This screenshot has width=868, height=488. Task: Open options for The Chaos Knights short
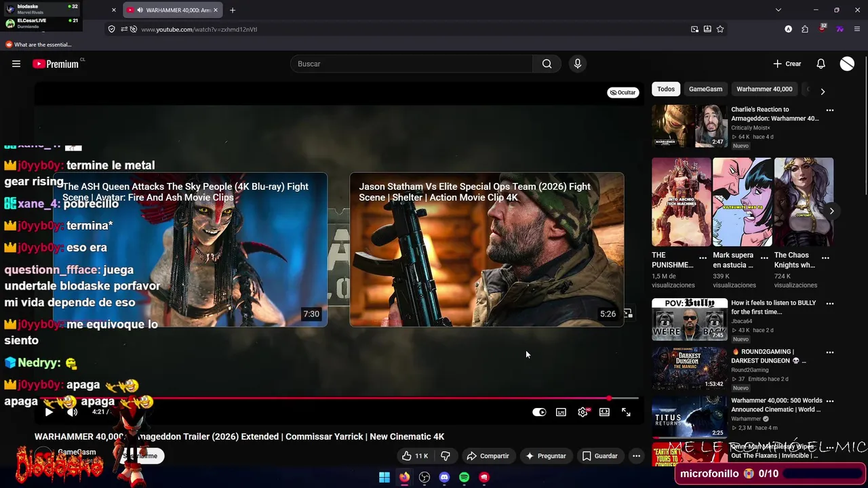click(825, 258)
